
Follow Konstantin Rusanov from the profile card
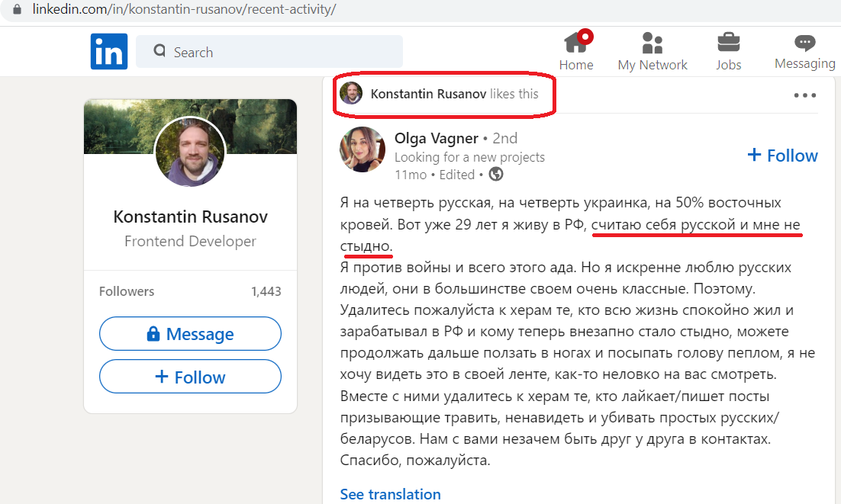190,377
